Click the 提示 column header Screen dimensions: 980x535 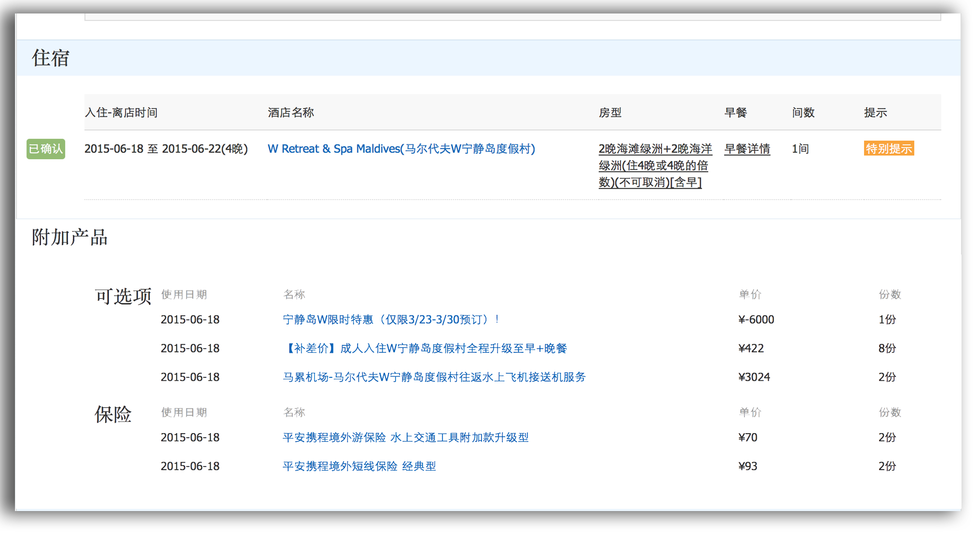pyautogui.click(x=876, y=113)
